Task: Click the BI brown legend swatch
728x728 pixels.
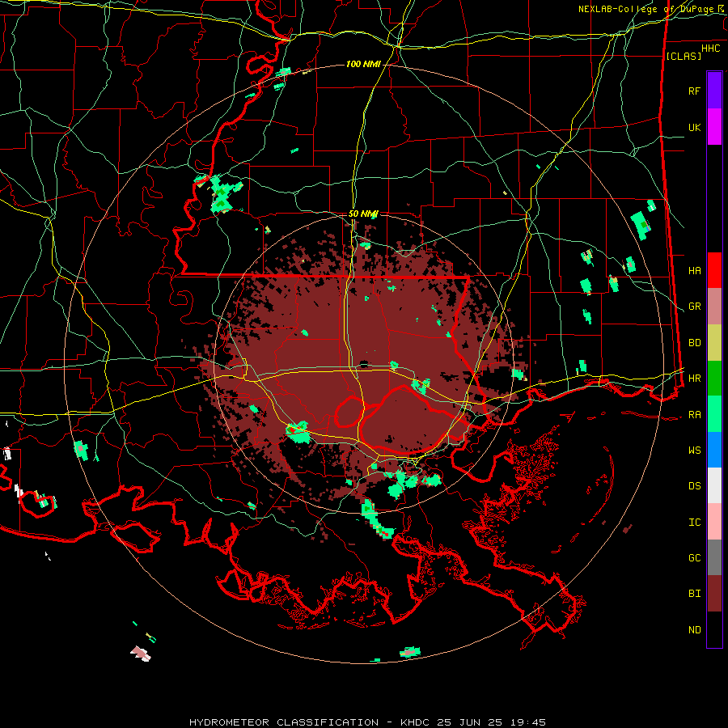Action: pyautogui.click(x=714, y=594)
